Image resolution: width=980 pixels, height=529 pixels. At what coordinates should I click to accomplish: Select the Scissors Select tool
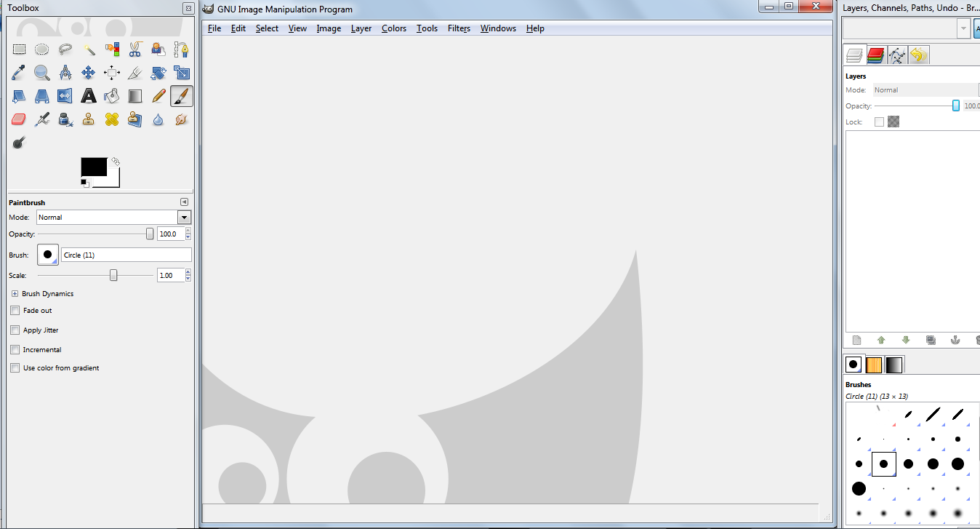tap(135, 49)
